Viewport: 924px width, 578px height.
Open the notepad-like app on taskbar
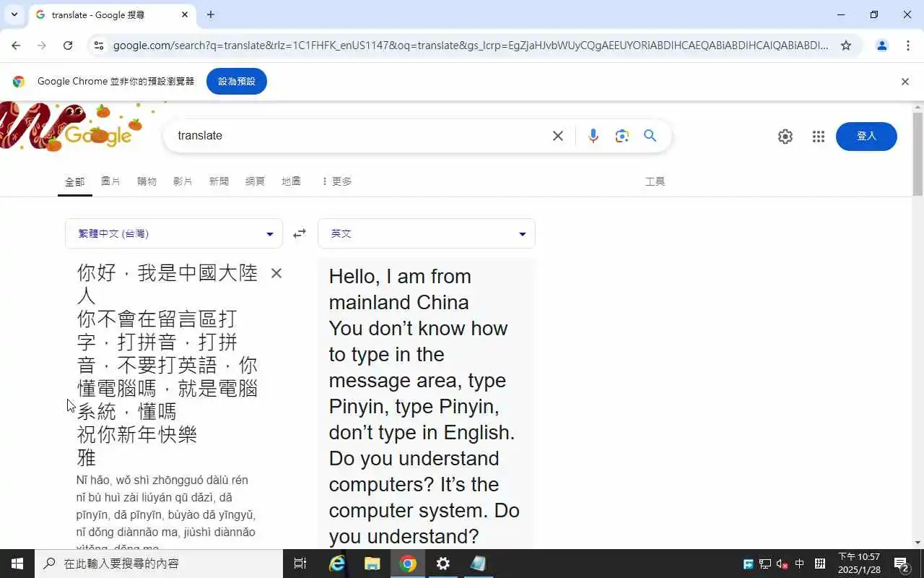[479, 564]
